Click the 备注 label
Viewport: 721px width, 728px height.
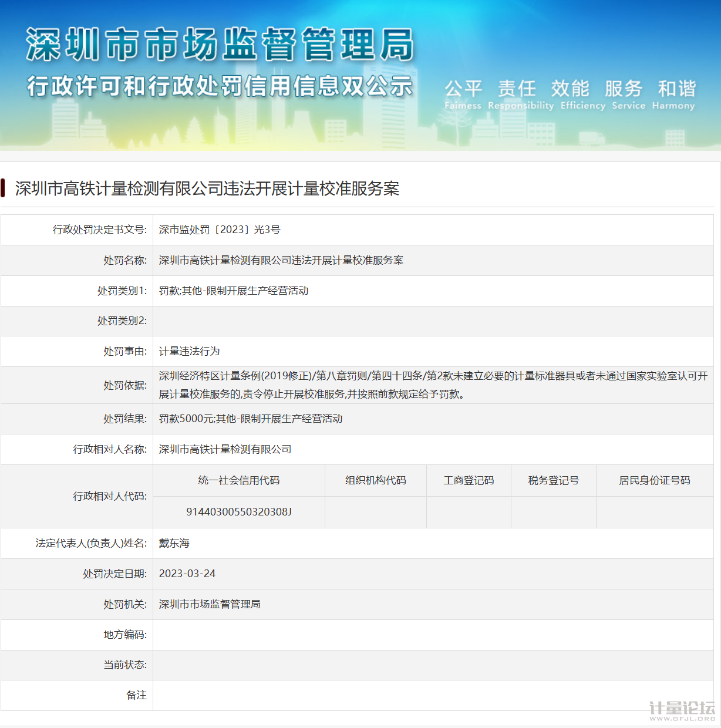point(136,695)
